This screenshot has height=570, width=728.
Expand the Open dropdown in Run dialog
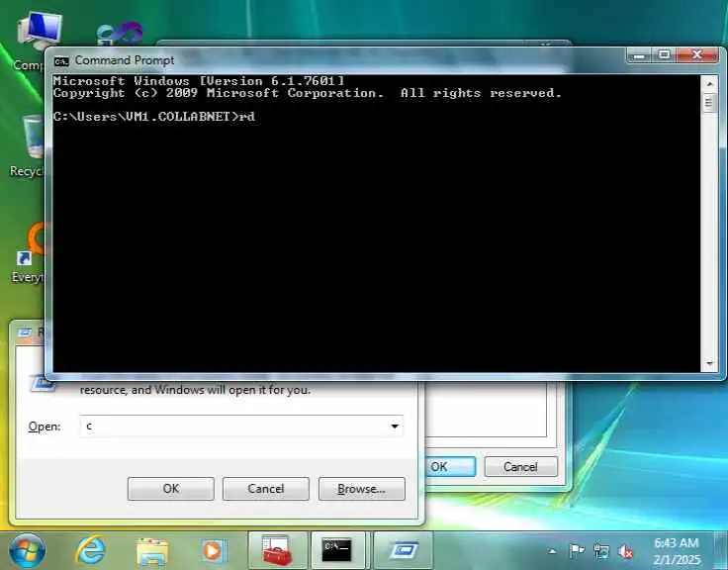pos(395,426)
